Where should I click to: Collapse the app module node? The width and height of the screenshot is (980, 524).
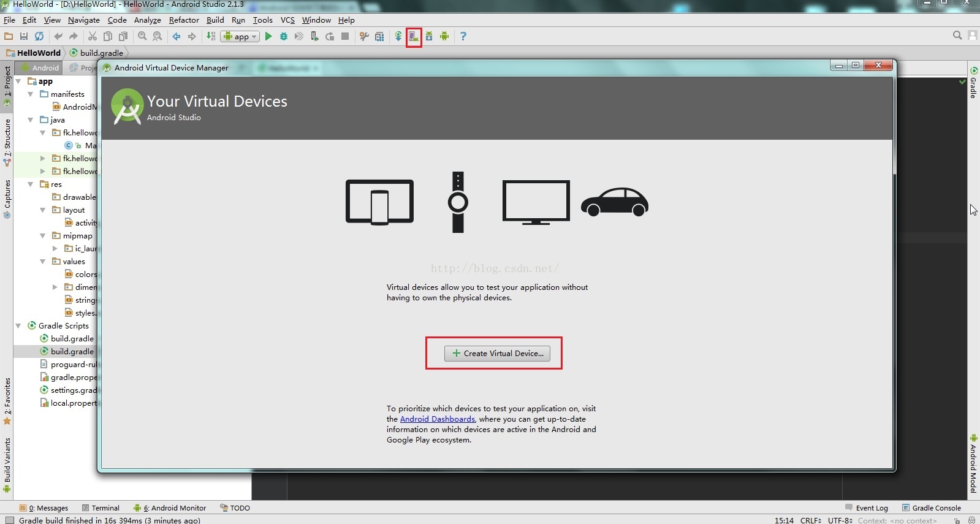point(18,81)
